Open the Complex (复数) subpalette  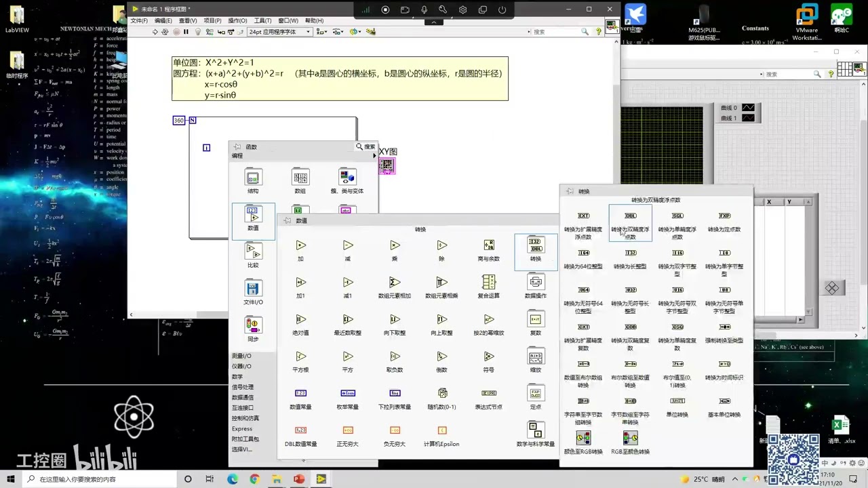[x=536, y=319]
